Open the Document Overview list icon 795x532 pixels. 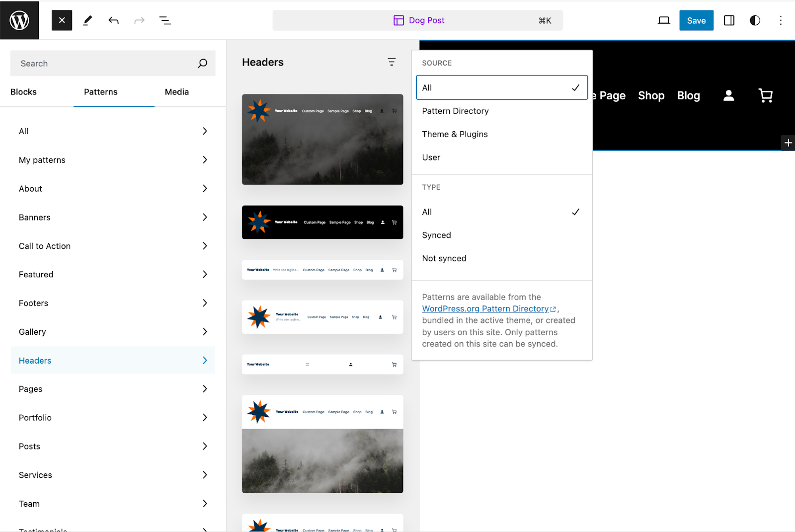click(165, 20)
